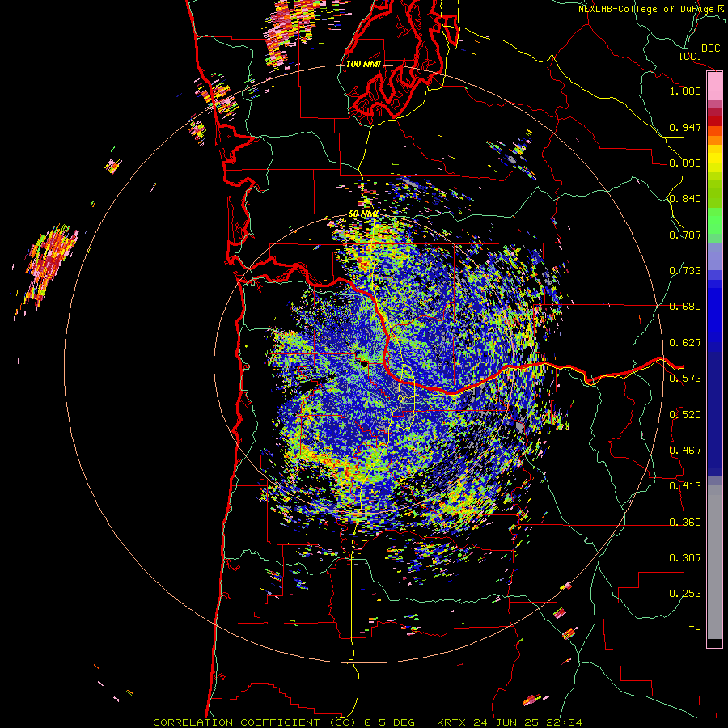
Task: Click the 0.893 scale value
Action: click(685, 163)
